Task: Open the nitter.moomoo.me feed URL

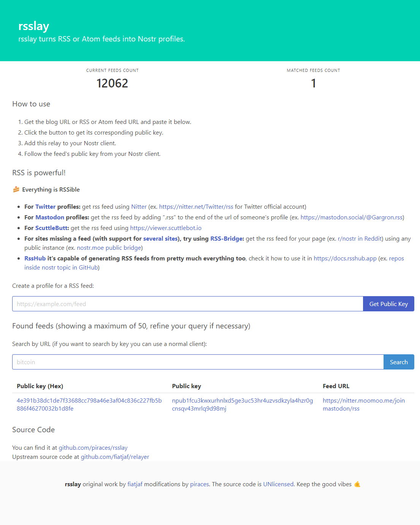Action: click(x=363, y=404)
